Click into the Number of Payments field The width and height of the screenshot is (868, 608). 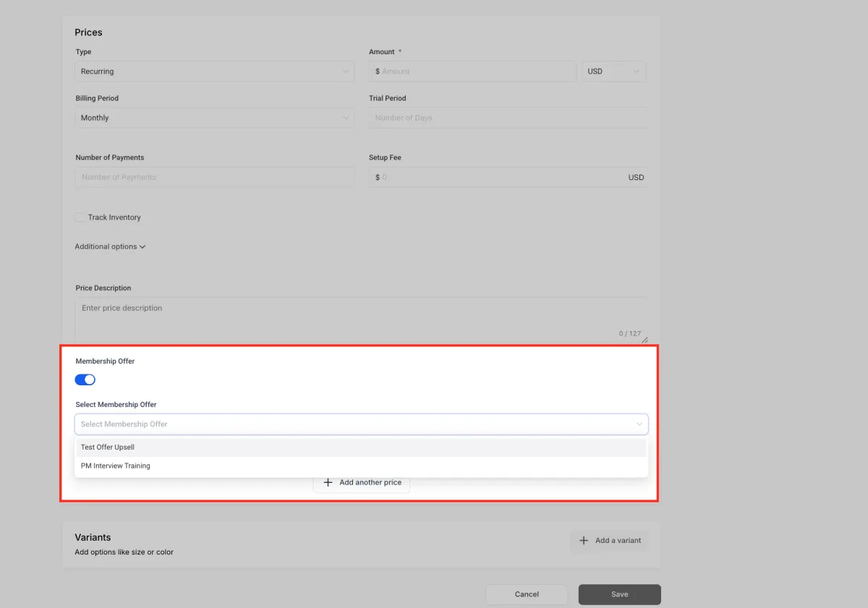coord(215,177)
